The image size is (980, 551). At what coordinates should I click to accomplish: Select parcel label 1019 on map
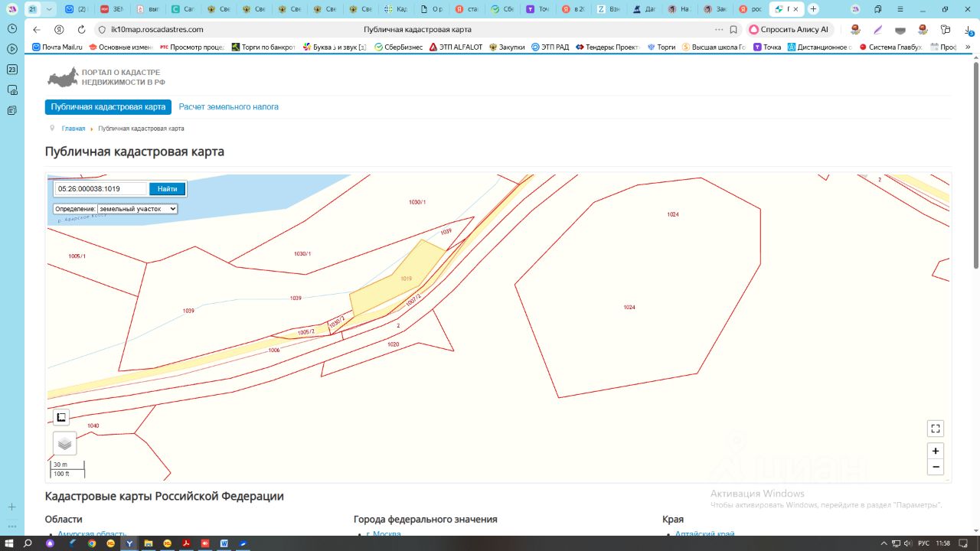[x=406, y=279]
